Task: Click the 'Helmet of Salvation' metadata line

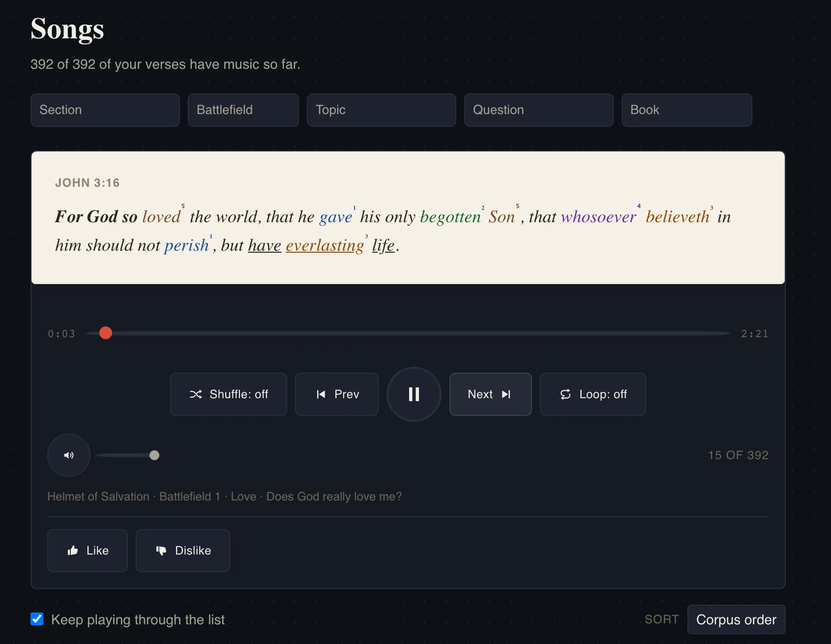Action: 225,497
